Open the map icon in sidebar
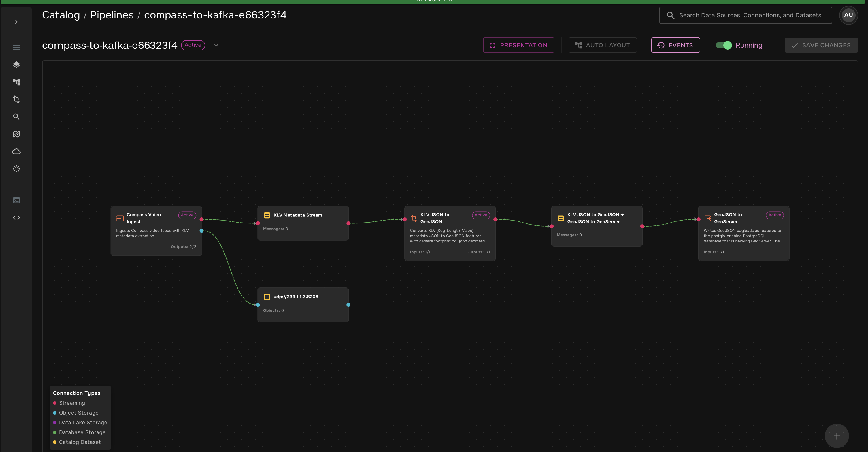The height and width of the screenshot is (452, 868). (16, 134)
